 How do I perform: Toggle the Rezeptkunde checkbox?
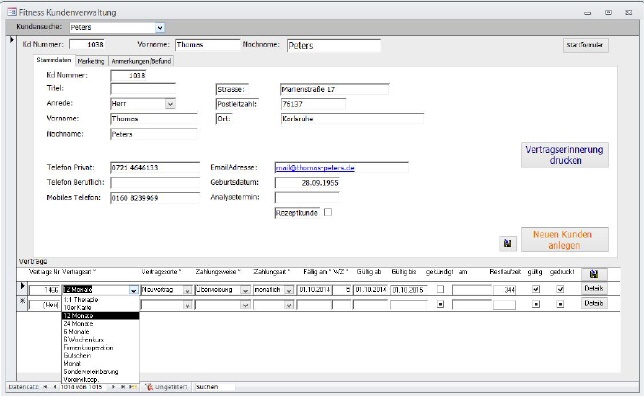coord(328,212)
